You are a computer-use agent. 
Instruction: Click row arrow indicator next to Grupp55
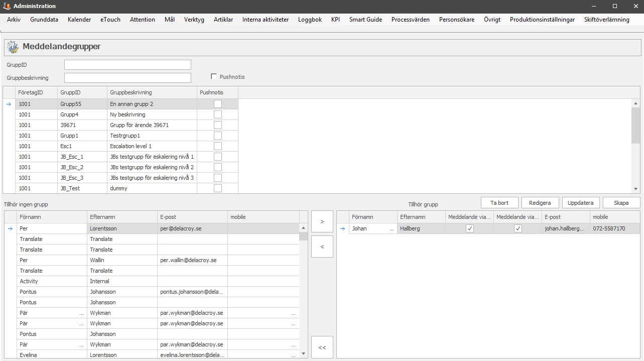tap(9, 104)
